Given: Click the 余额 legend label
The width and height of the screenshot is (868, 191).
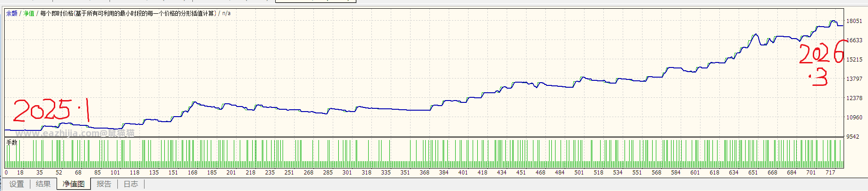Looking at the screenshot, I should pyautogui.click(x=12, y=13).
